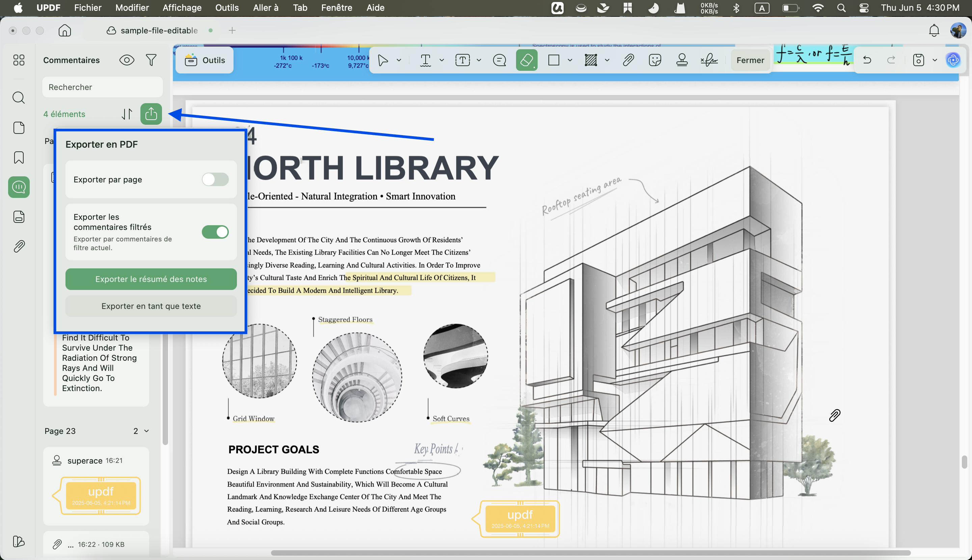This screenshot has height=560, width=972.
Task: Click the Rechercher comments search field
Action: click(102, 87)
